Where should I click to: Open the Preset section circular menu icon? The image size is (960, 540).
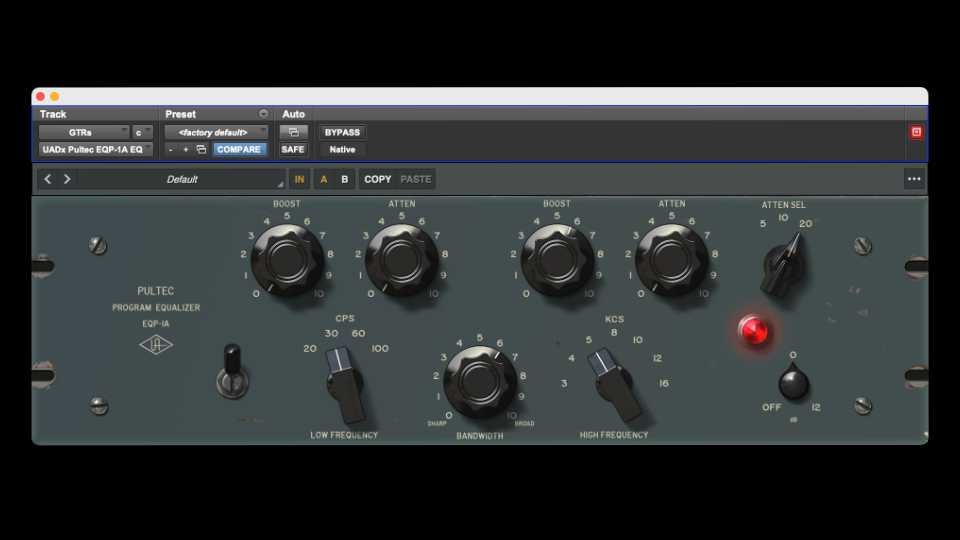263,114
